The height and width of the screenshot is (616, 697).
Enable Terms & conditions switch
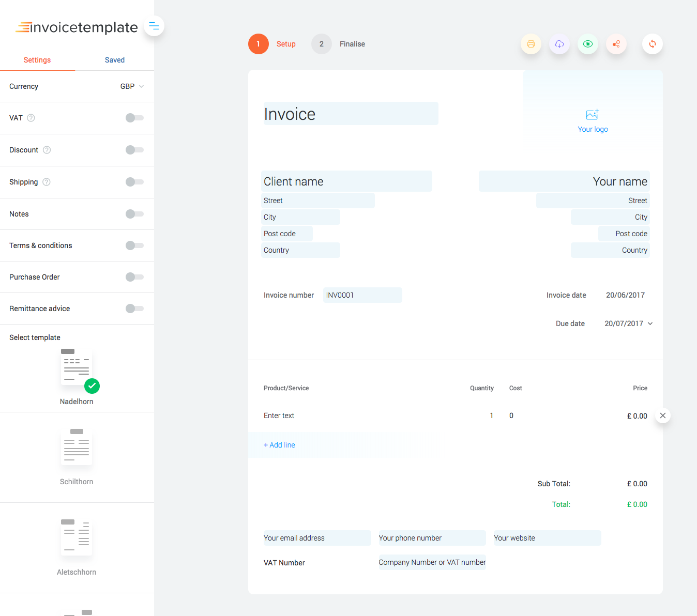[134, 245]
